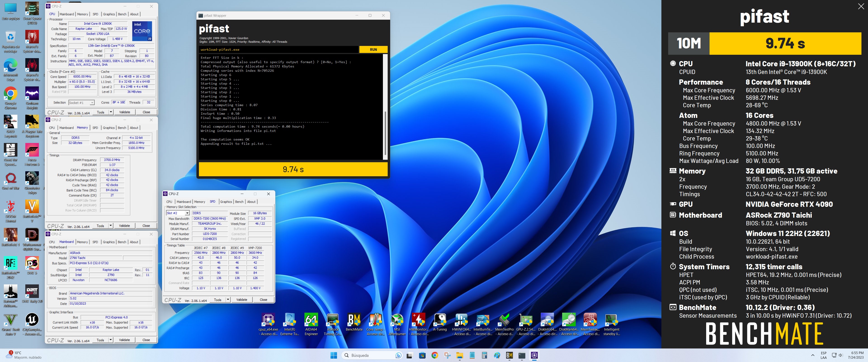Viewport: 868px width, 362px height.
Task: Click Validate in CPU-Z SPD window
Action: pos(242,300)
